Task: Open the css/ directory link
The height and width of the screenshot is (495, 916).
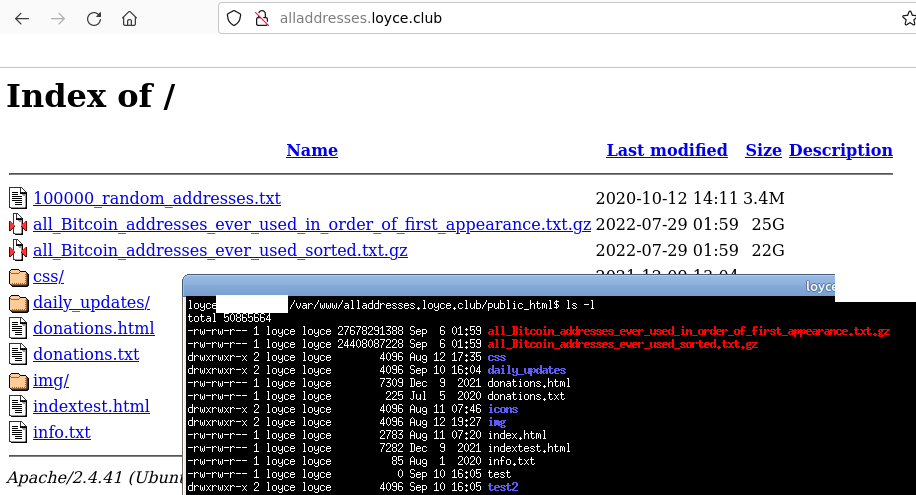Action: [x=48, y=276]
